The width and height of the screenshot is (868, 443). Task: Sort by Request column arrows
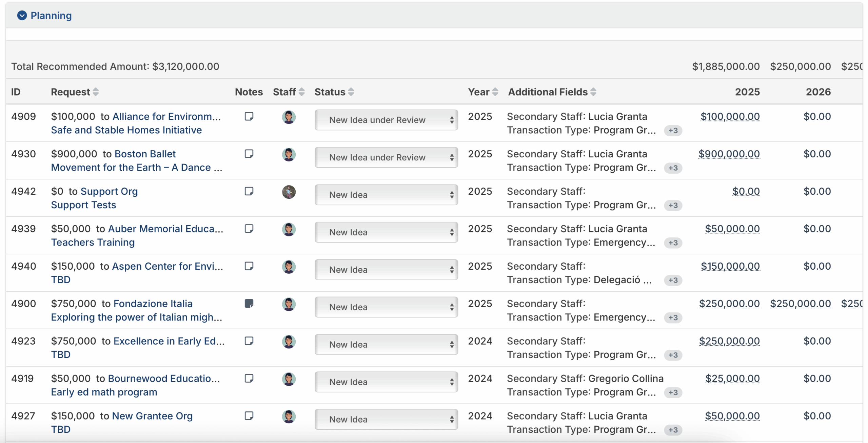(96, 92)
